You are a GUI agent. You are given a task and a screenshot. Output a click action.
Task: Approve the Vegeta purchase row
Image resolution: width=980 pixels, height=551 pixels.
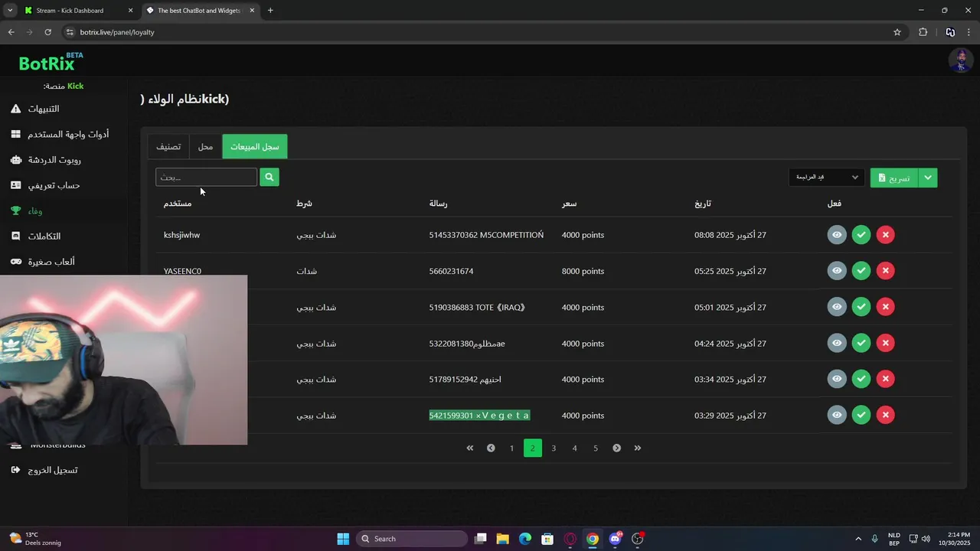click(861, 415)
